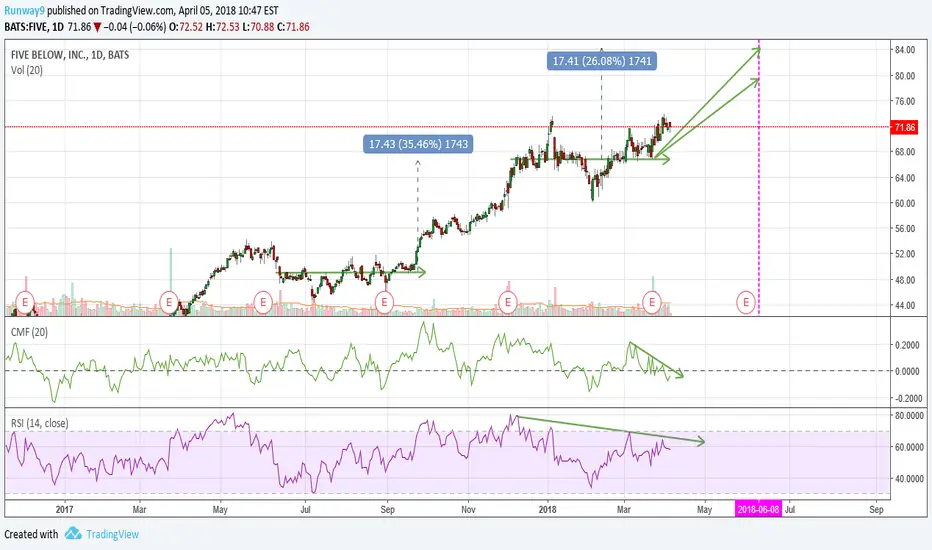This screenshot has width=932, height=550.
Task: Click the earnings E marker above the Sep 2017 label
Action: pyautogui.click(x=385, y=303)
